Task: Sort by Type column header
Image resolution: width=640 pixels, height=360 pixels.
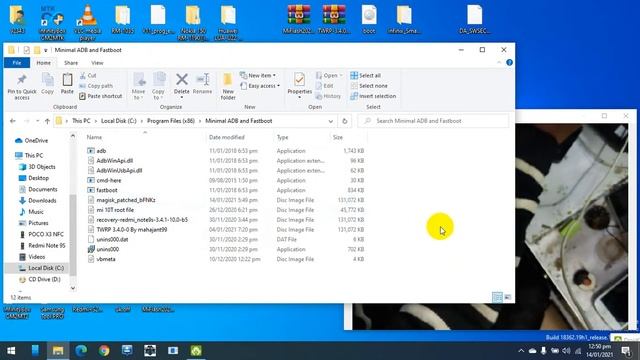Action: point(282,137)
